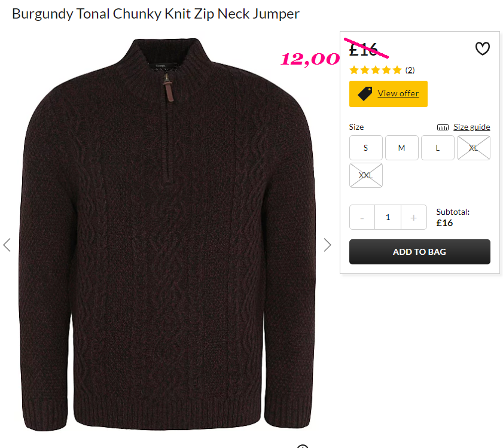Click the Add to Bag button

click(420, 252)
